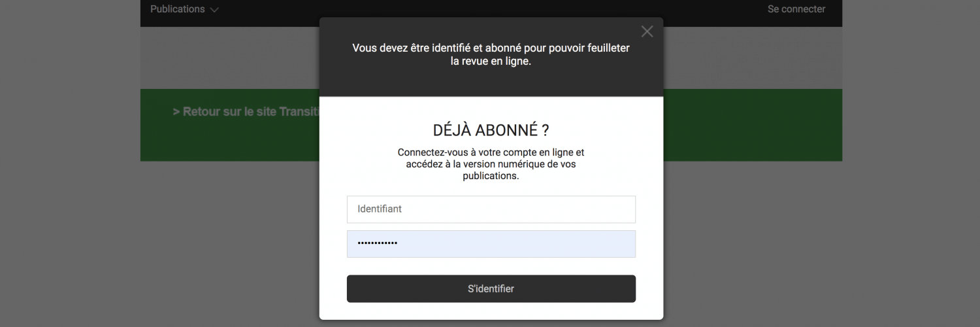The width and height of the screenshot is (980, 327).
Task: Click the gray band under the navigation bar
Action: click(229, 58)
